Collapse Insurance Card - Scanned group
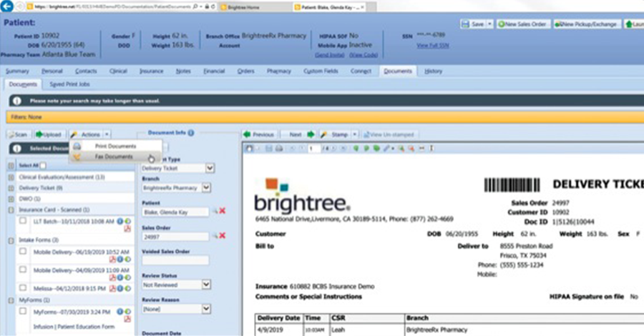Image resolution: width=644 pixels, height=336 pixels. pyautogui.click(x=11, y=209)
